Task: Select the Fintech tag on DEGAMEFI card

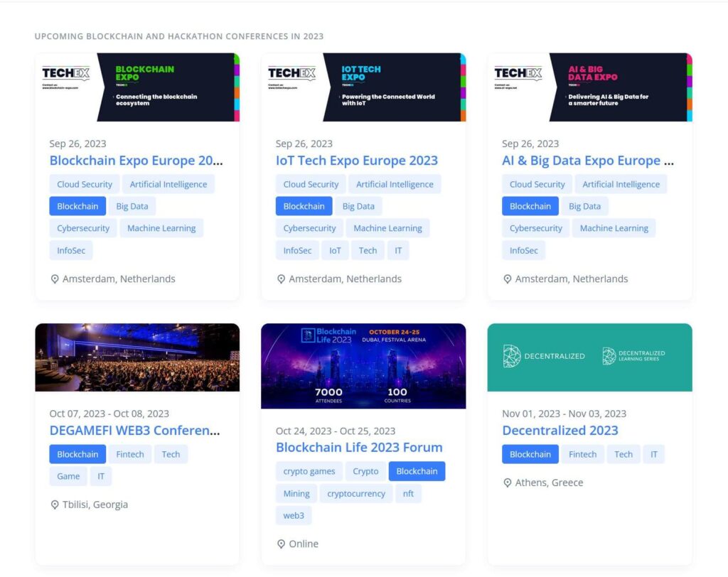Action: pyautogui.click(x=130, y=455)
